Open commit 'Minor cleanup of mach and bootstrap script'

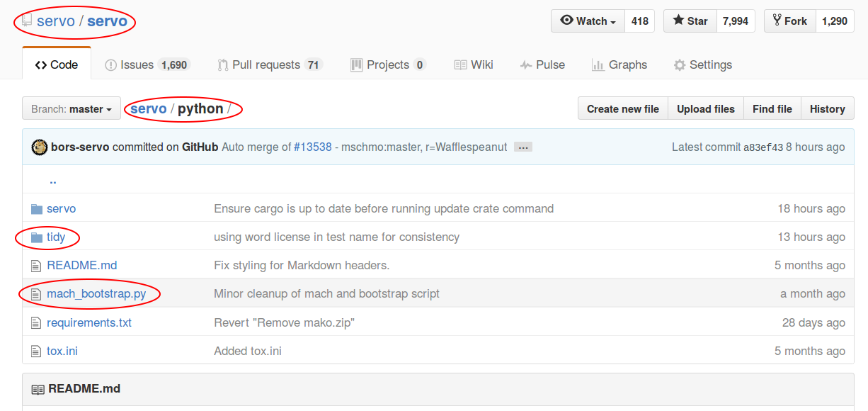(x=327, y=294)
